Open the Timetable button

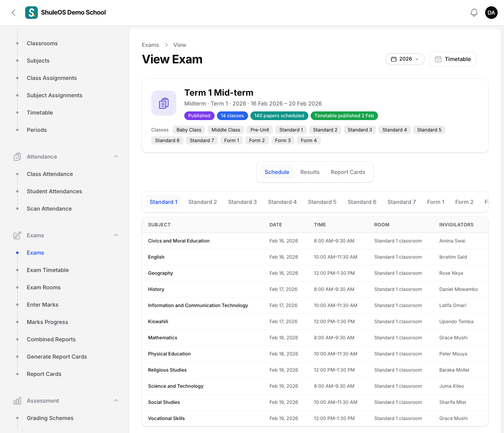pos(452,59)
